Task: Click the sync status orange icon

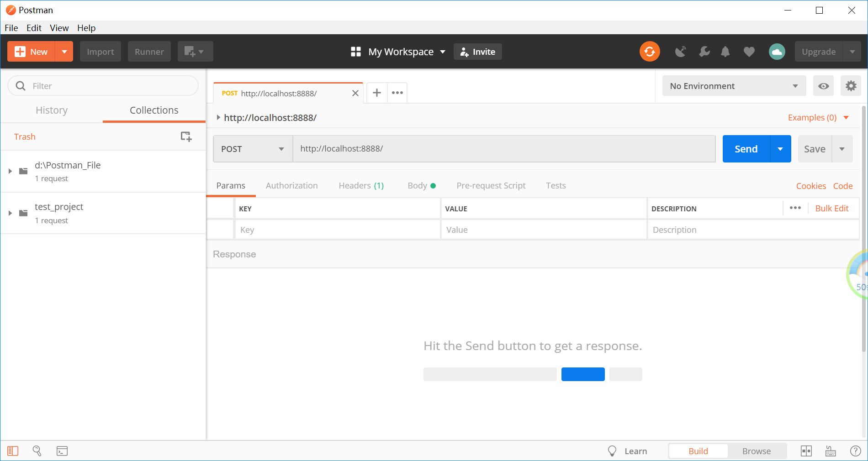Action: tap(650, 52)
